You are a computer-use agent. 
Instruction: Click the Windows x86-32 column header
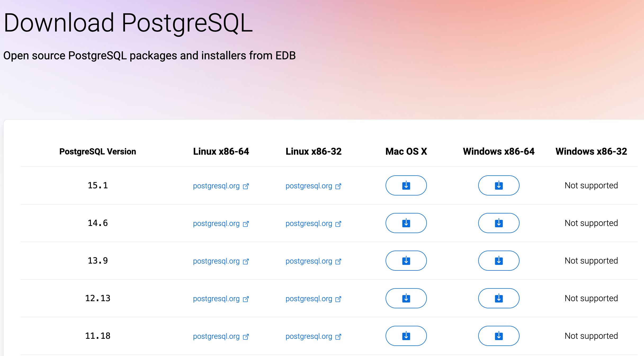tap(591, 152)
